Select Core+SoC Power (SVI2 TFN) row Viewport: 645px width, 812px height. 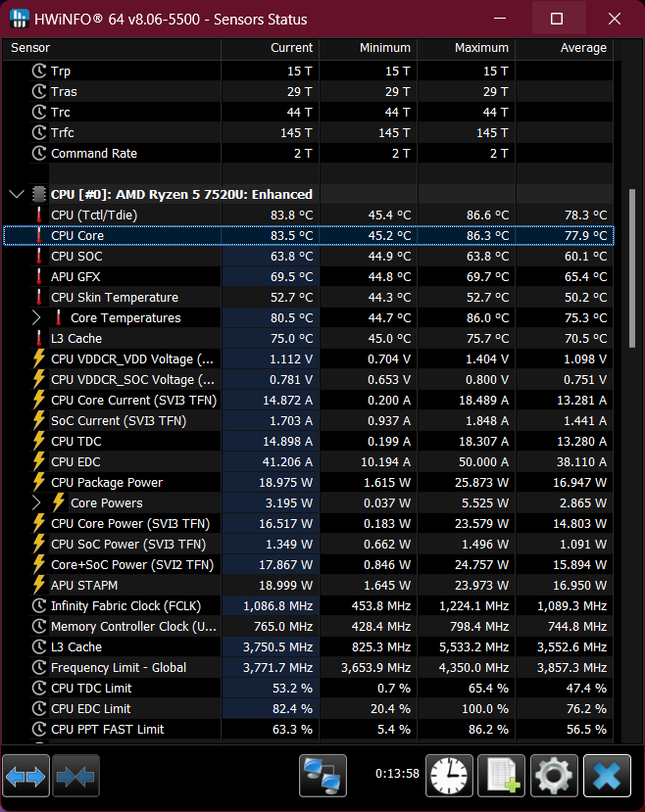click(x=309, y=564)
